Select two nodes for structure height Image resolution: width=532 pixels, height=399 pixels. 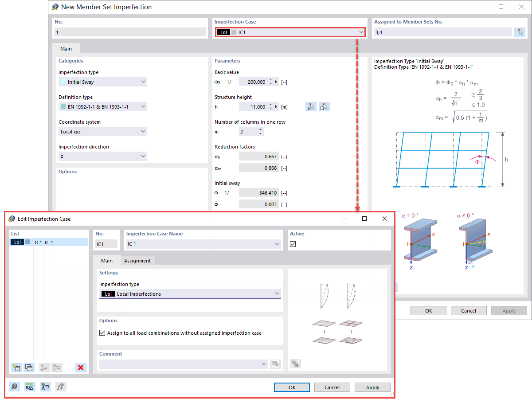311,106
